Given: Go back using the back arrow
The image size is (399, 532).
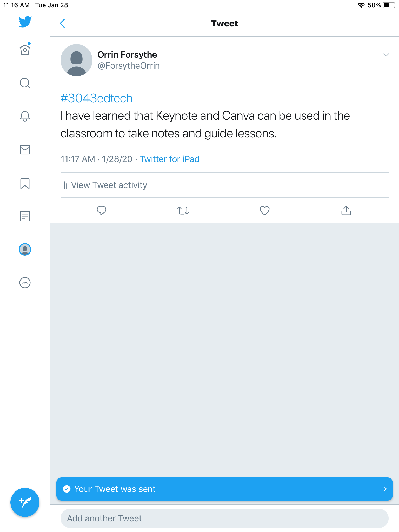Looking at the screenshot, I should (62, 23).
